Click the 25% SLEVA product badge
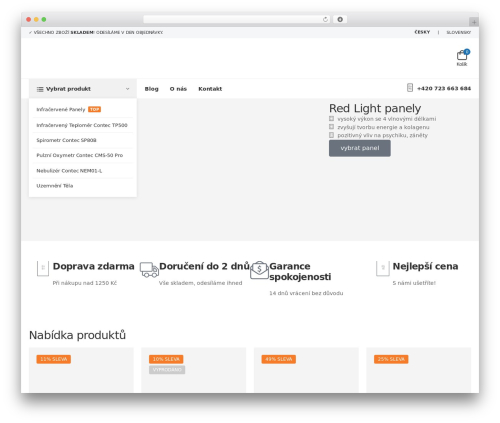 coord(391,359)
